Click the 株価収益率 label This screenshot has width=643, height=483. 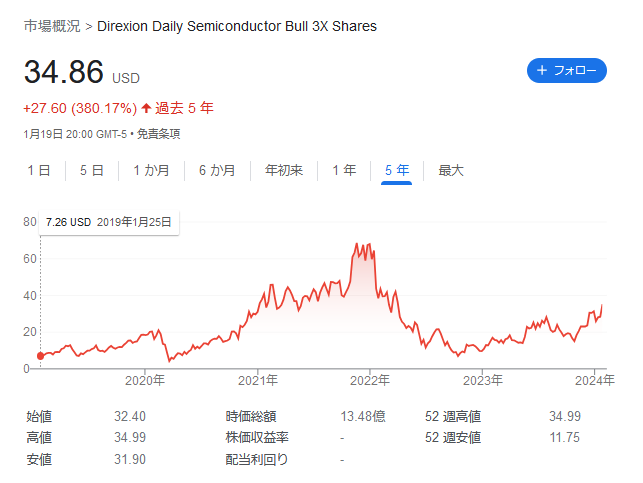tap(257, 437)
